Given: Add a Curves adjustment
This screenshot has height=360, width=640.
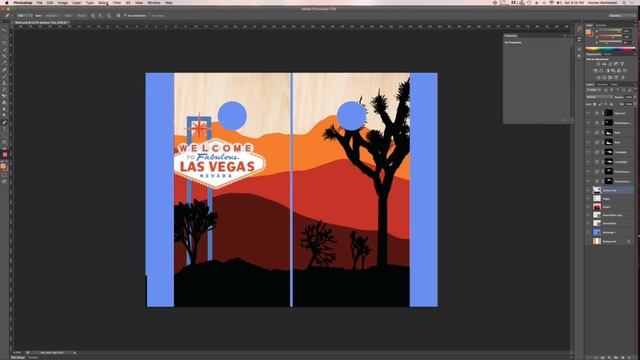Looking at the screenshot, I should pos(610,64).
